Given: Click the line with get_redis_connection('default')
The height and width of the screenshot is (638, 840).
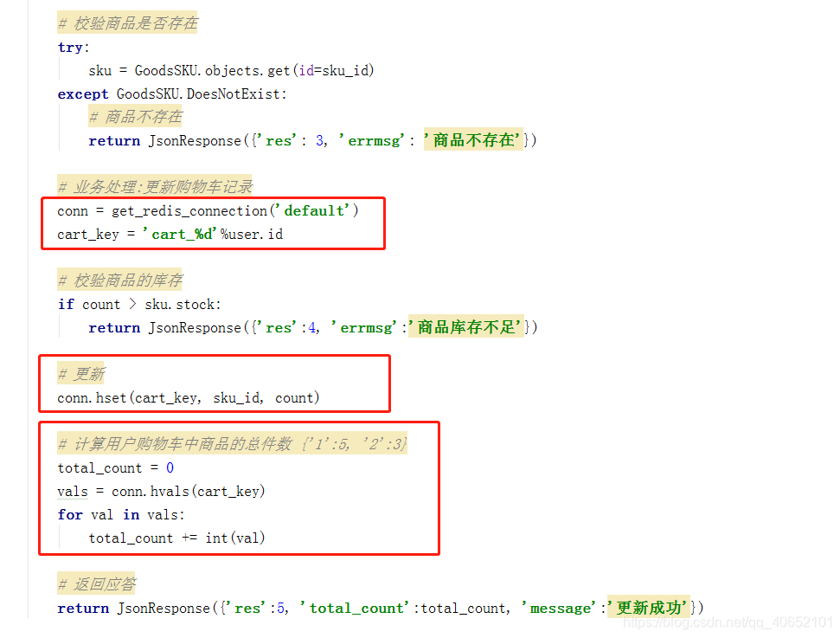Looking at the screenshot, I should point(208,210).
